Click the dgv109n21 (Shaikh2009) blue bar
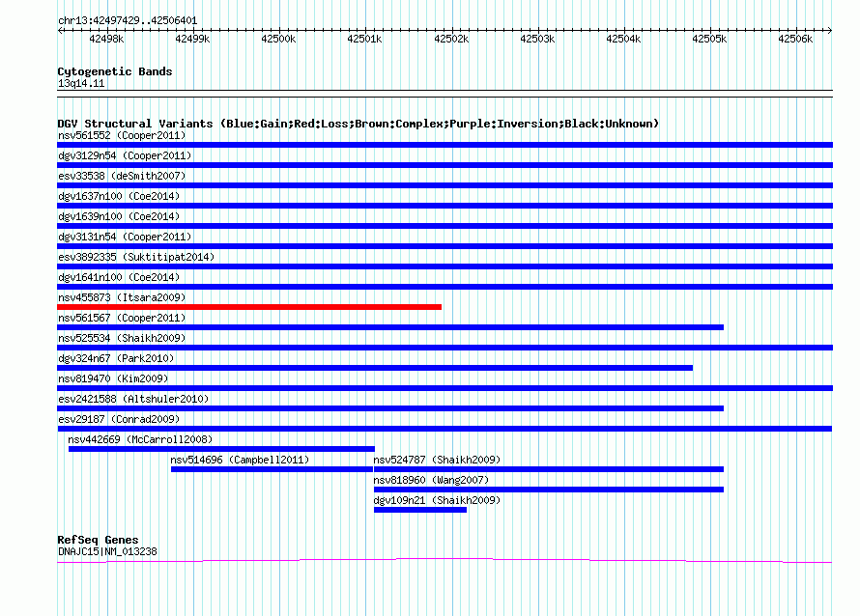The image size is (860, 616). coord(420,510)
